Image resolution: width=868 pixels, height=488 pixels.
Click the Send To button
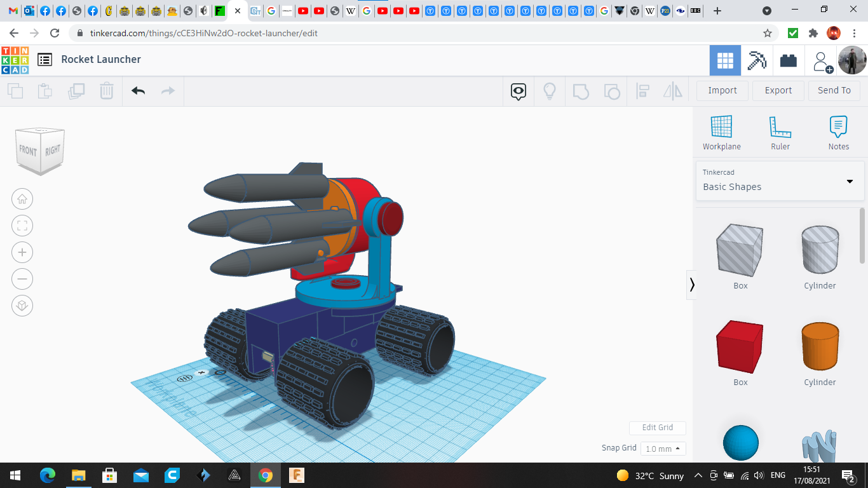click(834, 90)
